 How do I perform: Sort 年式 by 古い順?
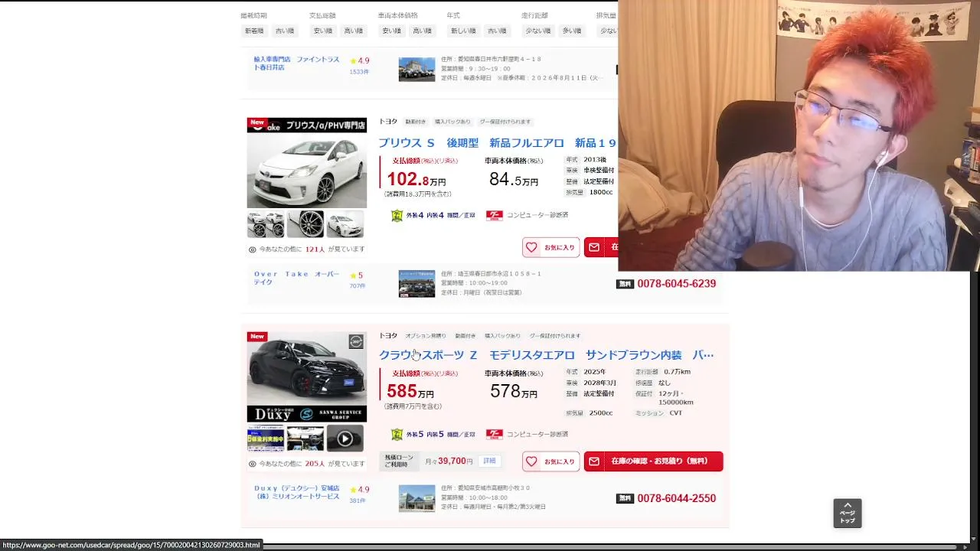coord(497,31)
